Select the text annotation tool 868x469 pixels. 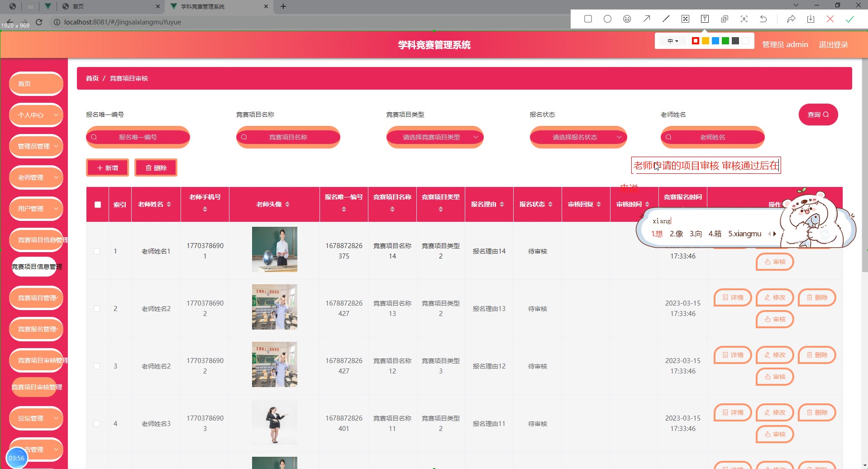coord(705,19)
